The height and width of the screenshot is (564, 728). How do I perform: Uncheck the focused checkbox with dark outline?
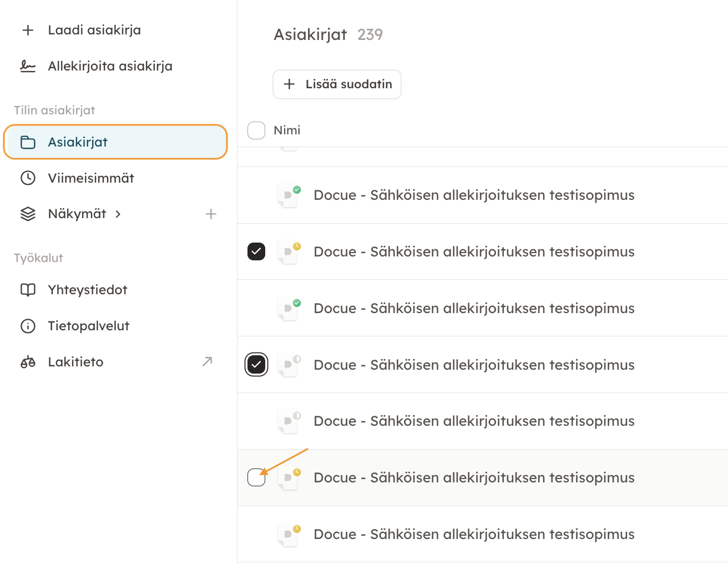coord(256,365)
